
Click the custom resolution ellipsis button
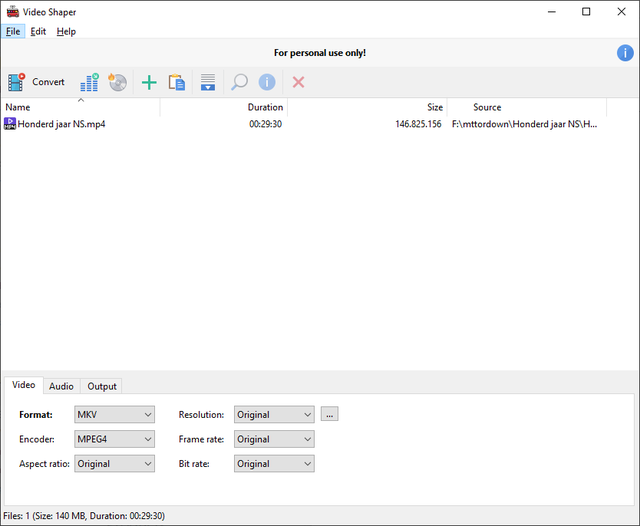329,414
